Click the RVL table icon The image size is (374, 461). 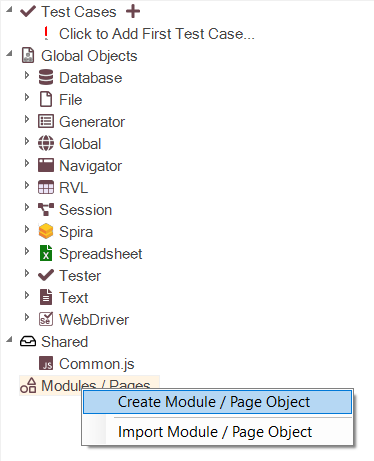[x=46, y=187]
